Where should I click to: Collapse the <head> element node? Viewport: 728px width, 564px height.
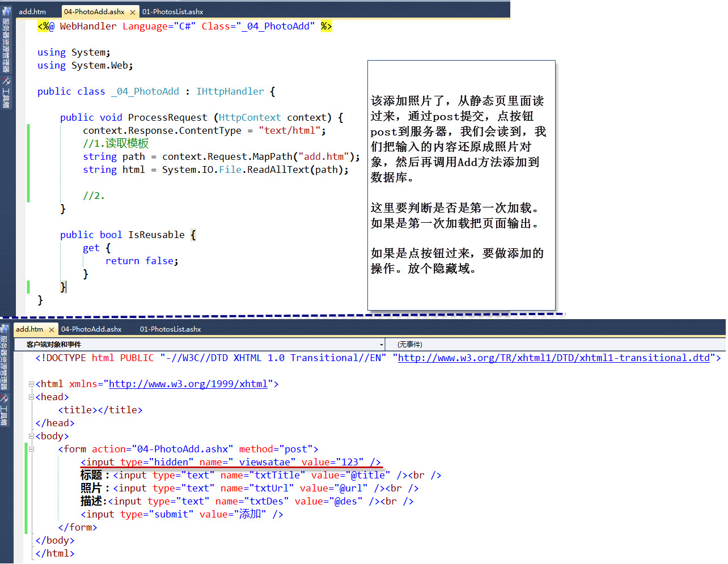pyautogui.click(x=31, y=397)
